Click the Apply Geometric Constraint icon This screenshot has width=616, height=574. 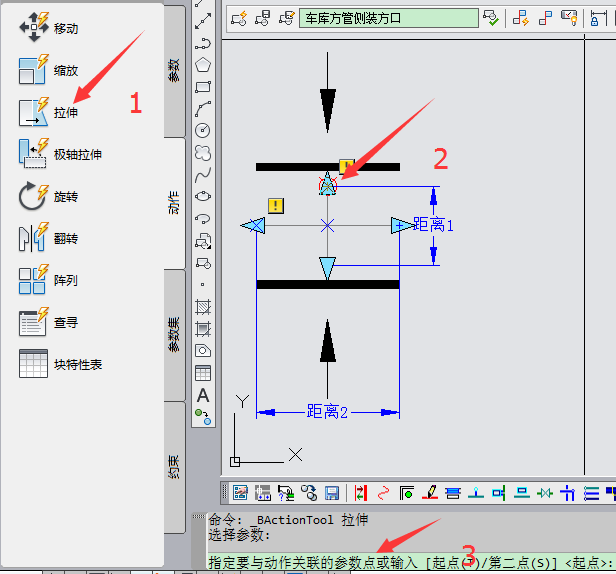[x=545, y=18]
